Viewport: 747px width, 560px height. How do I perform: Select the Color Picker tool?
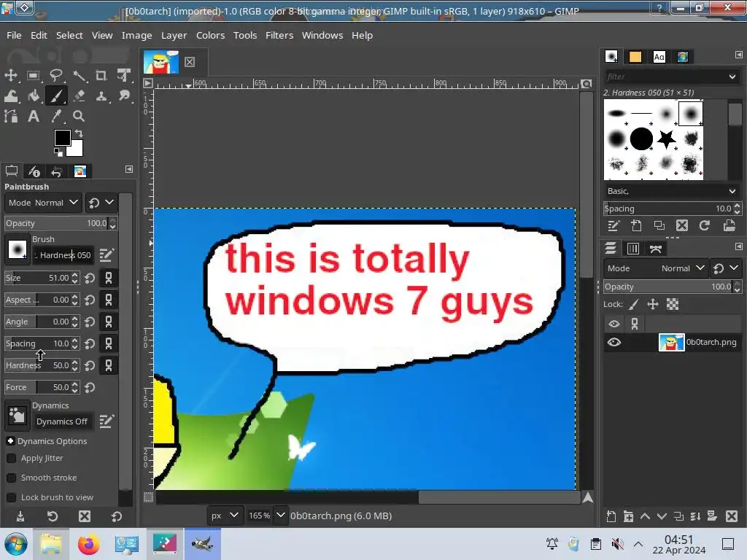click(x=56, y=116)
